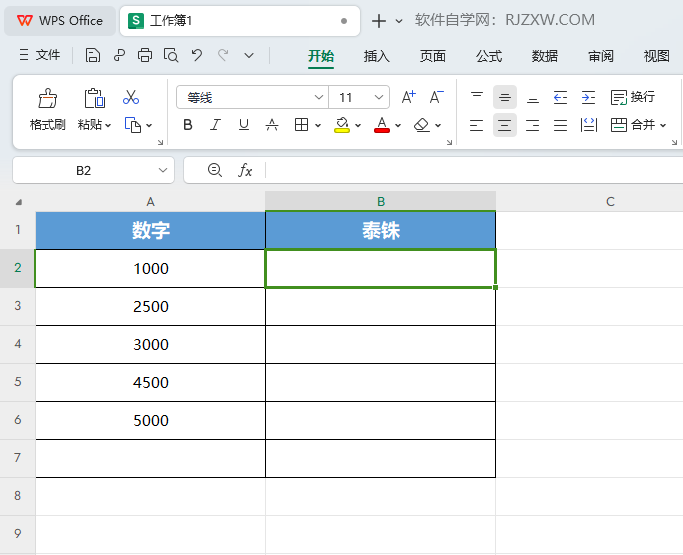Apply yellow fill color

[x=342, y=125]
